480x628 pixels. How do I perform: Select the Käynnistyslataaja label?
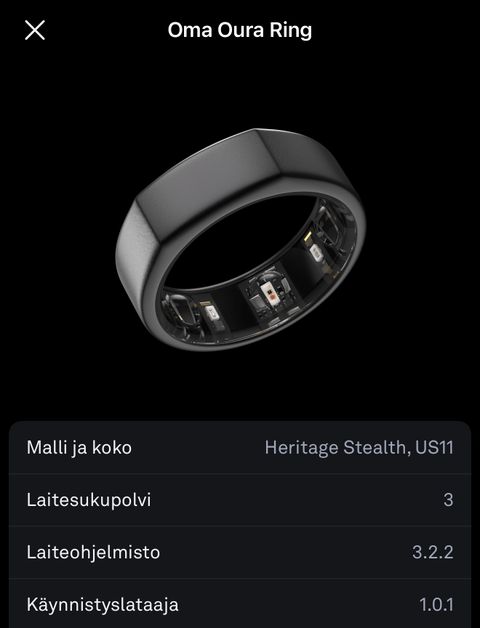102,604
